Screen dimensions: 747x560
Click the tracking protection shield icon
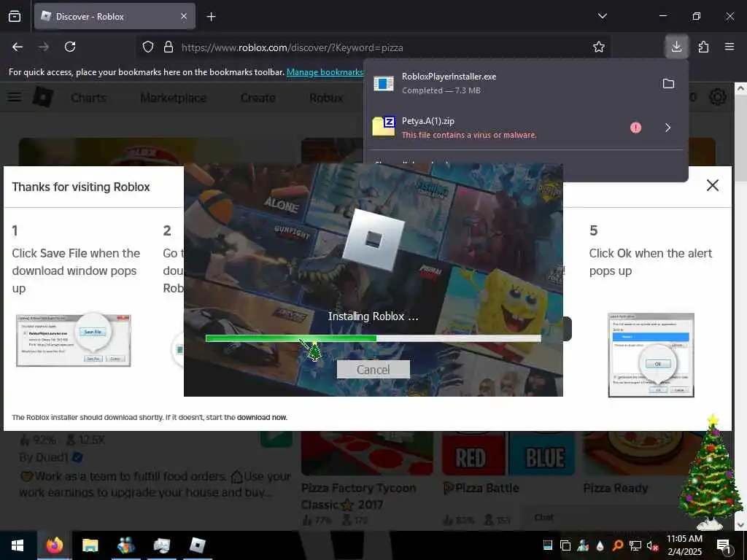[x=148, y=47]
